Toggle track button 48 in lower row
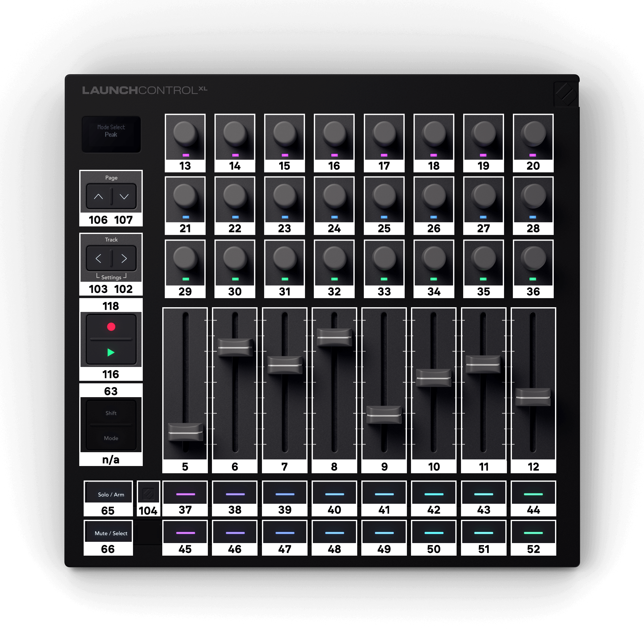Image resolution: width=644 pixels, height=644 pixels. [x=334, y=532]
